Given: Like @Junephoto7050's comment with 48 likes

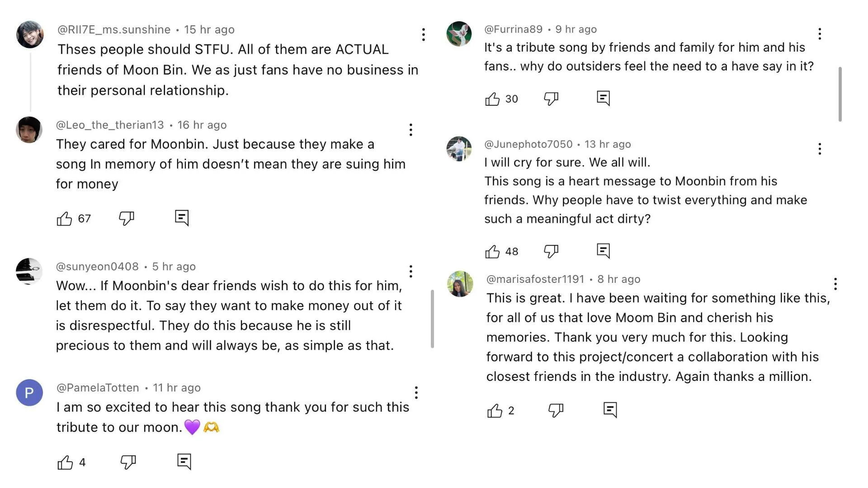Looking at the screenshot, I should coord(492,251).
